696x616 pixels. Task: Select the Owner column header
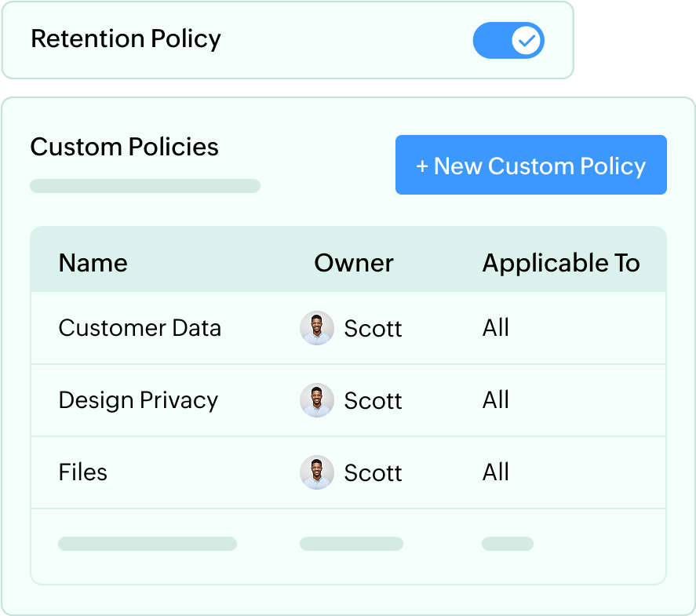(x=353, y=263)
